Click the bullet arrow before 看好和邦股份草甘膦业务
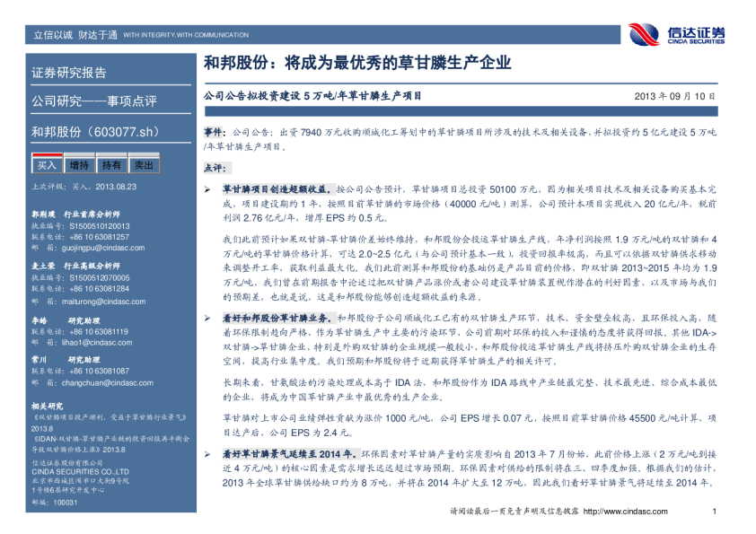 tap(208, 319)
